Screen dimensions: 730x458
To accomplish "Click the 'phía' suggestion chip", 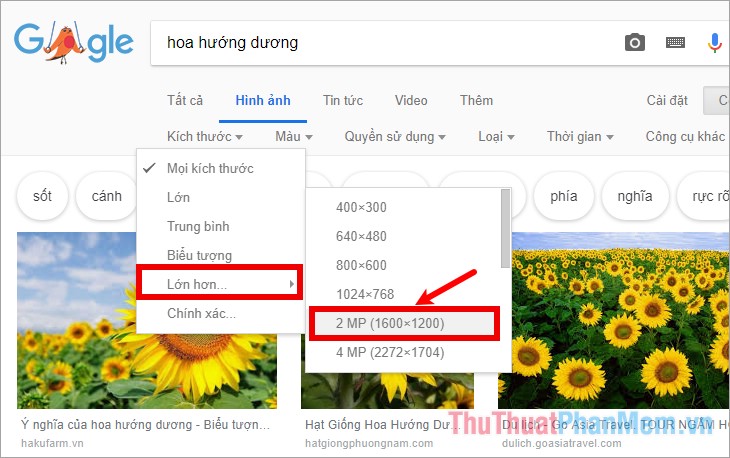I will (563, 196).
